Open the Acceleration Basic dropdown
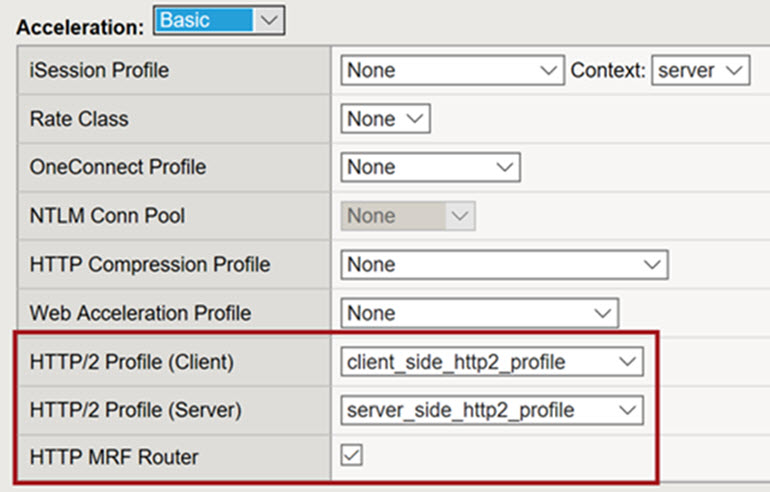 point(219,20)
